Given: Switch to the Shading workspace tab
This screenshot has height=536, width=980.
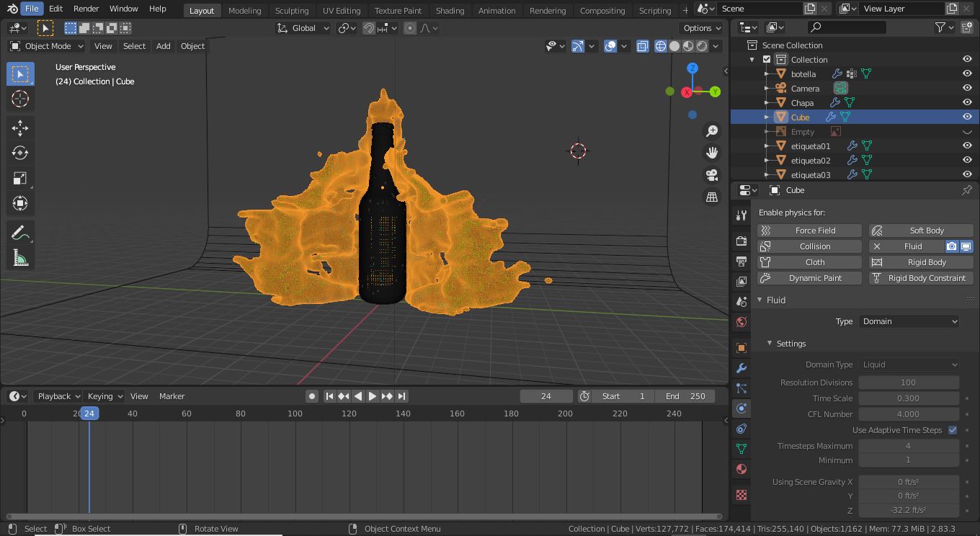Looking at the screenshot, I should point(450,11).
